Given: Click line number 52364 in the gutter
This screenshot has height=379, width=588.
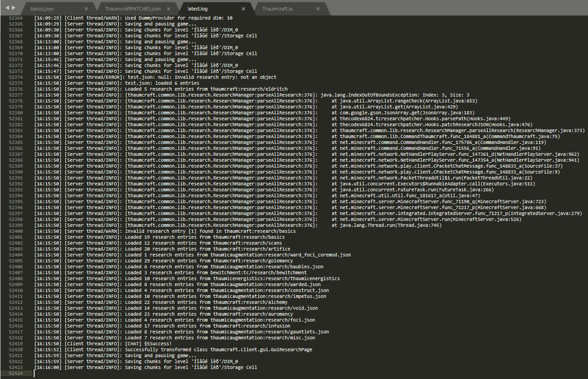Looking at the screenshot, I should 15,18.
